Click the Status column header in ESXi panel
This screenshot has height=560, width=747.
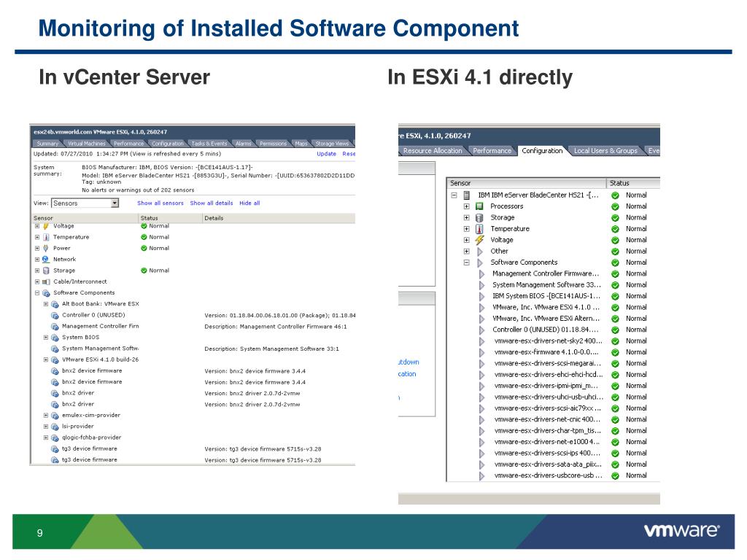pos(633,183)
